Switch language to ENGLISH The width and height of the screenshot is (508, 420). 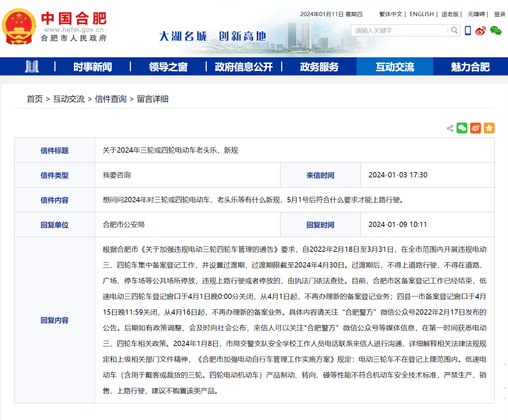[421, 14]
